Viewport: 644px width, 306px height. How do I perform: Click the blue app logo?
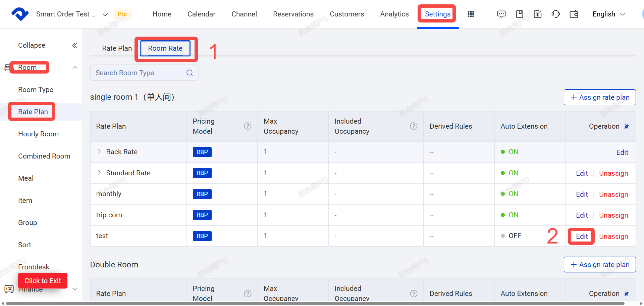click(x=20, y=14)
